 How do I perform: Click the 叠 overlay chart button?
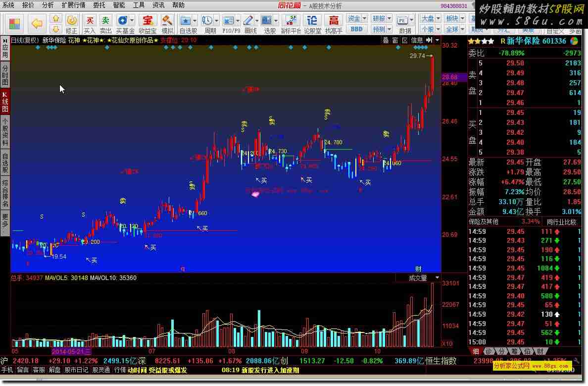pos(386,40)
